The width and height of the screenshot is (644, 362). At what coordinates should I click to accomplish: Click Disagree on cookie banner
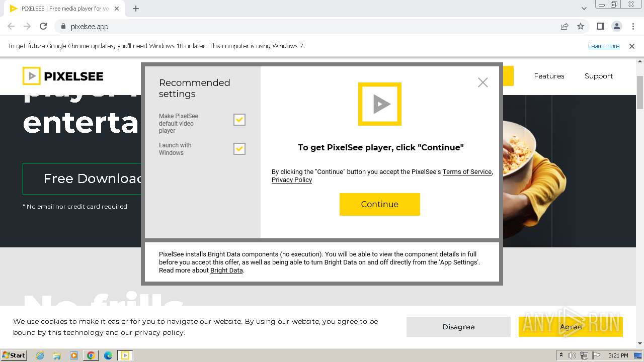click(458, 327)
